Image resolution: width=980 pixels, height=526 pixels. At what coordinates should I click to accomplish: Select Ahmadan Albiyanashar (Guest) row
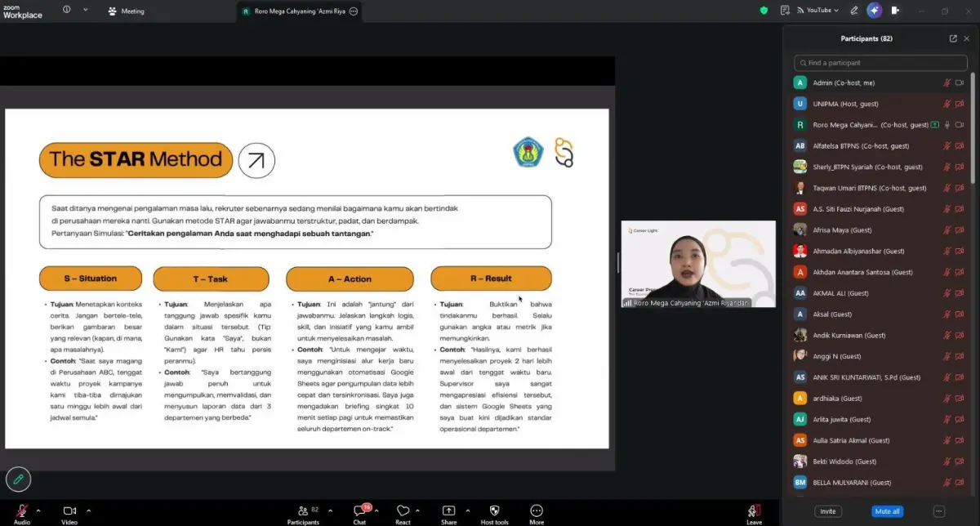pyautogui.click(x=880, y=251)
